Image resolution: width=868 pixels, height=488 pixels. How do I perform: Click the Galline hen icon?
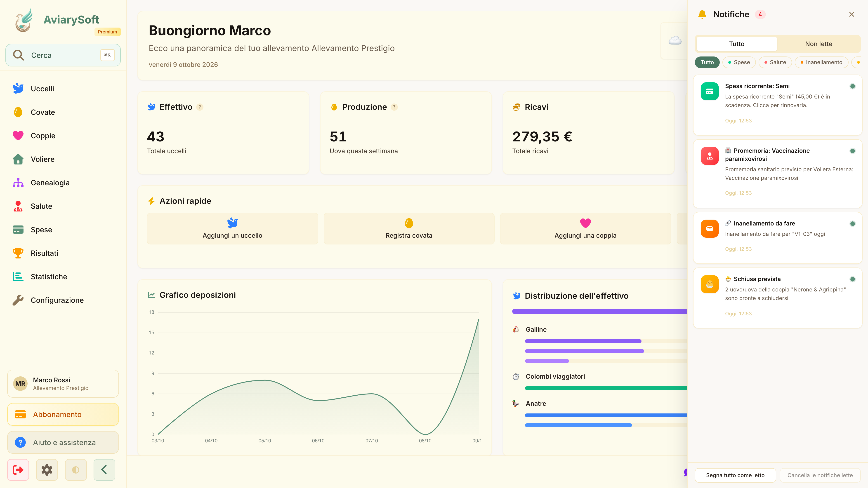[x=516, y=329]
